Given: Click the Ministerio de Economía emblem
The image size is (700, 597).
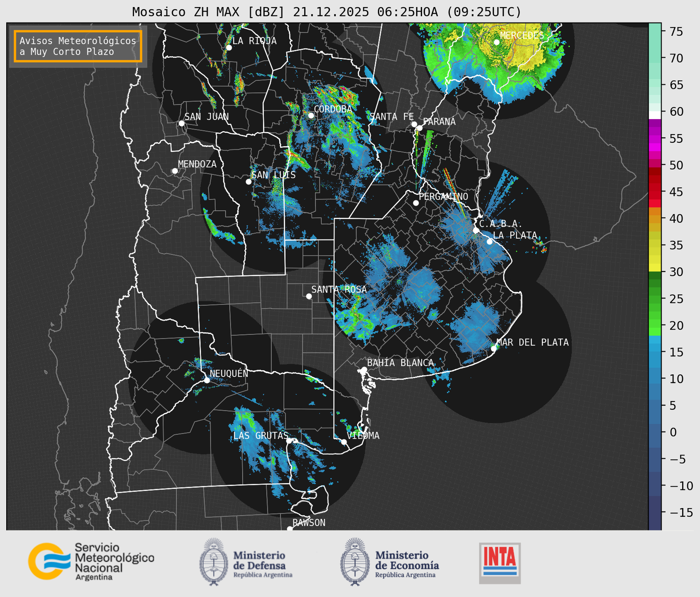Looking at the screenshot, I should (x=355, y=562).
